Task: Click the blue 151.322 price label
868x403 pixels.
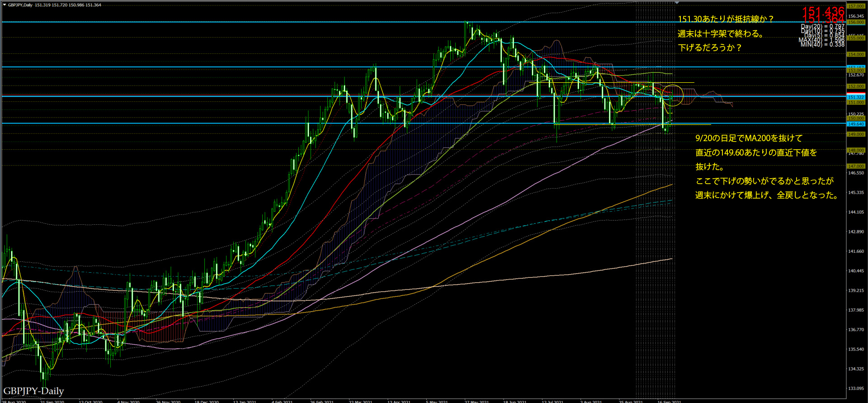Action: tap(855, 97)
